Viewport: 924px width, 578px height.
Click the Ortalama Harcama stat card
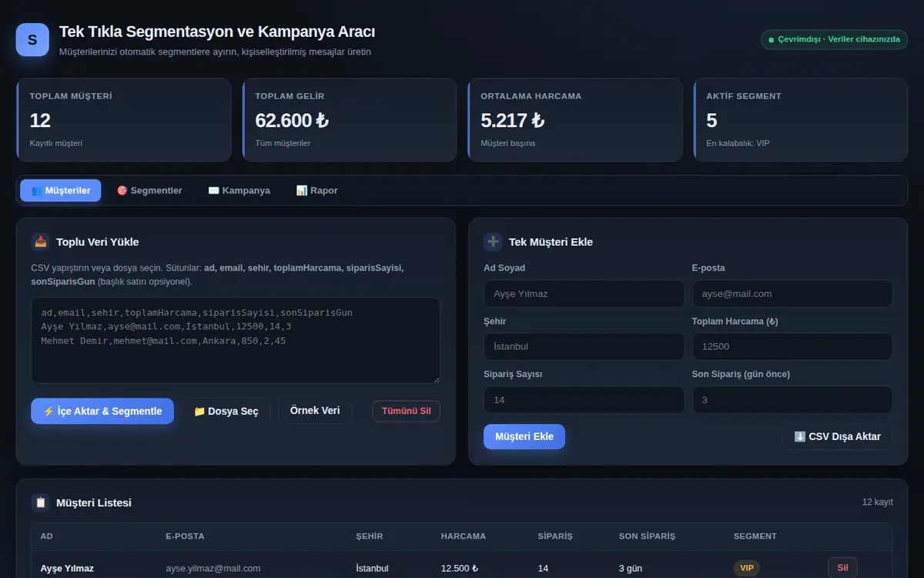pos(574,119)
